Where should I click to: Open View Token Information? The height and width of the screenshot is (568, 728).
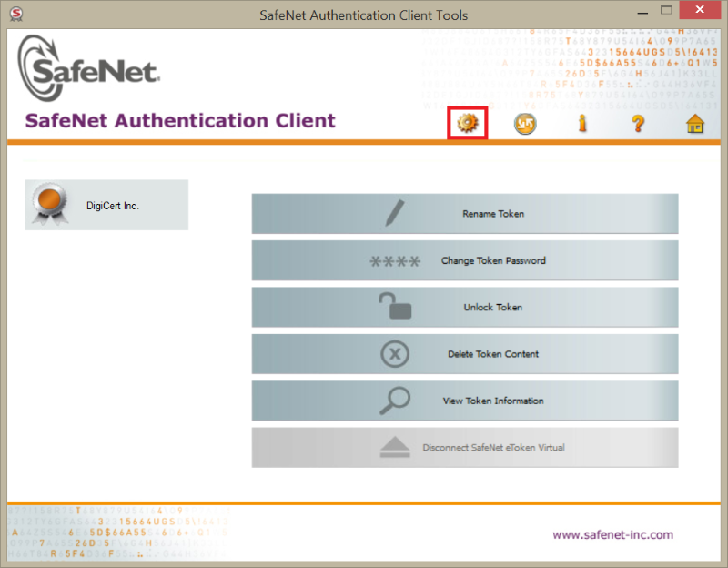[x=493, y=401]
